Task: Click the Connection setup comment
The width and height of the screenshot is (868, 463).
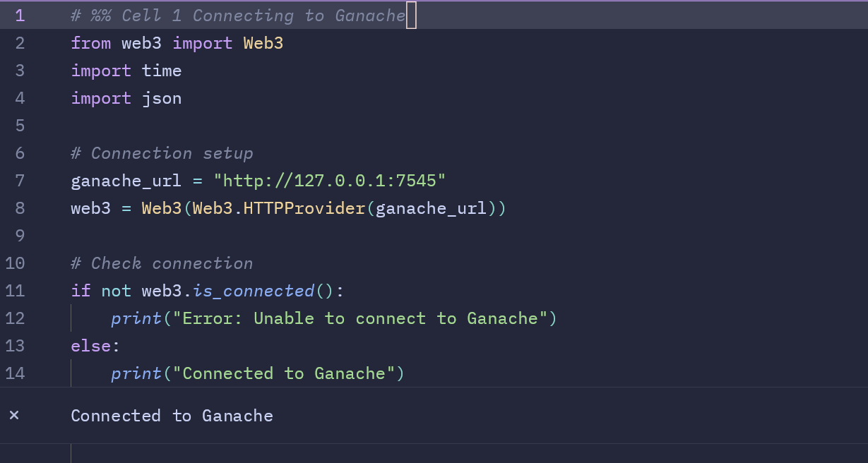Action: 162,153
